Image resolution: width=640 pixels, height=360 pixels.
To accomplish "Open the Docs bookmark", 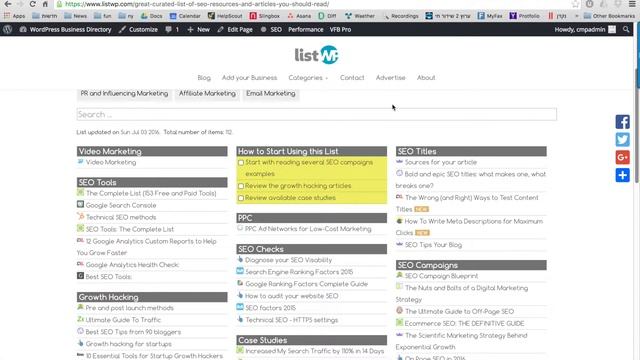I will point(151,16).
